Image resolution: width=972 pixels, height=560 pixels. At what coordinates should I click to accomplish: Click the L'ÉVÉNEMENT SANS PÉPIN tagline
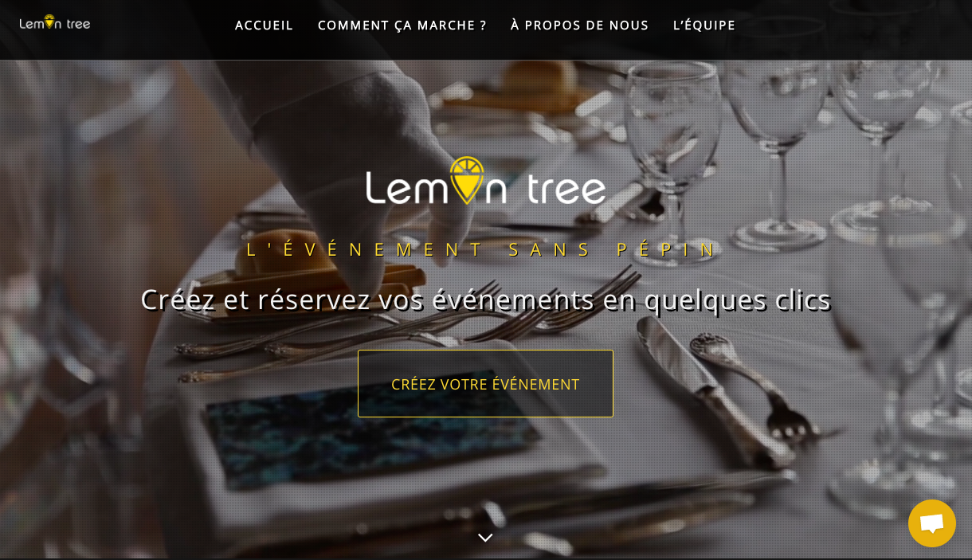[483, 249]
